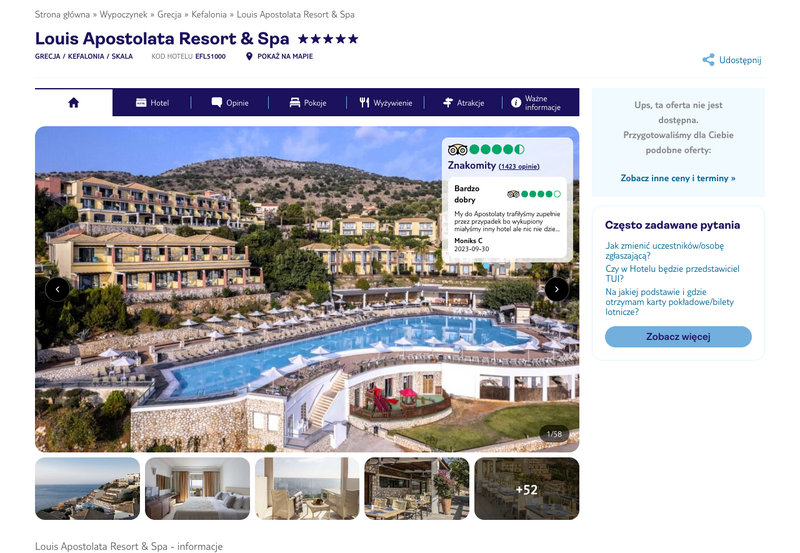The width and height of the screenshot is (800, 553).
Task: Open Zobacz inne ceny i terminy link
Action: [678, 178]
